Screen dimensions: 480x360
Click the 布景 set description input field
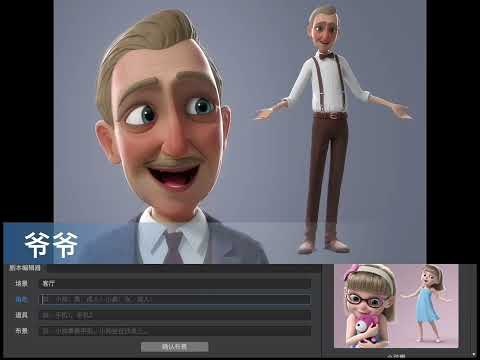tap(175, 331)
